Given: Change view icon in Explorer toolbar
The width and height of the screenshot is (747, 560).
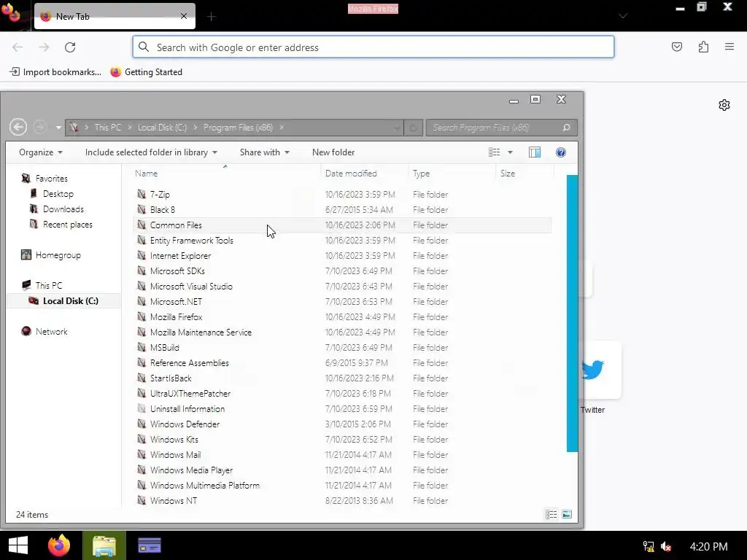Looking at the screenshot, I should coord(494,152).
